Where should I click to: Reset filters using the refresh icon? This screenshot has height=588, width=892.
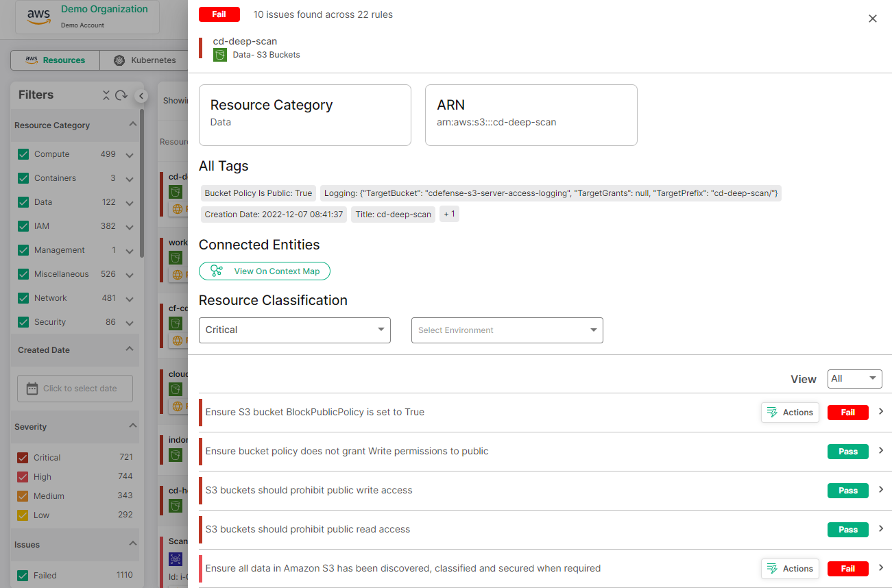[x=121, y=95]
